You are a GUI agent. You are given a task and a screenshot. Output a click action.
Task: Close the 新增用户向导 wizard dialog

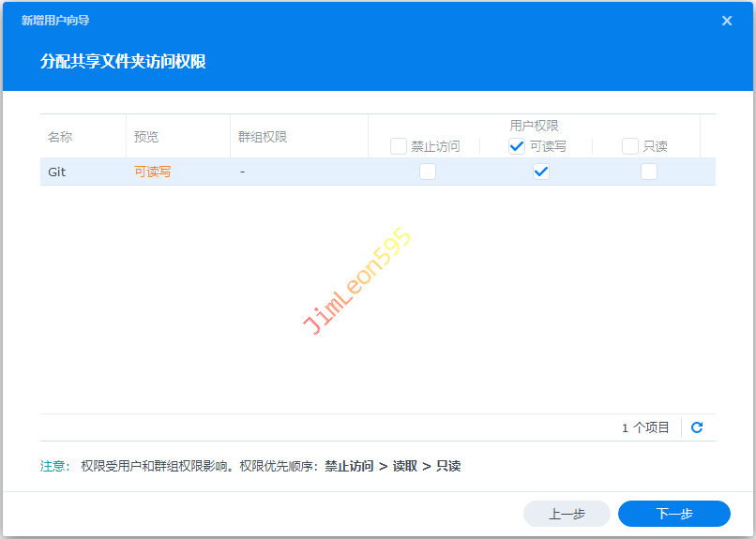pos(727,21)
